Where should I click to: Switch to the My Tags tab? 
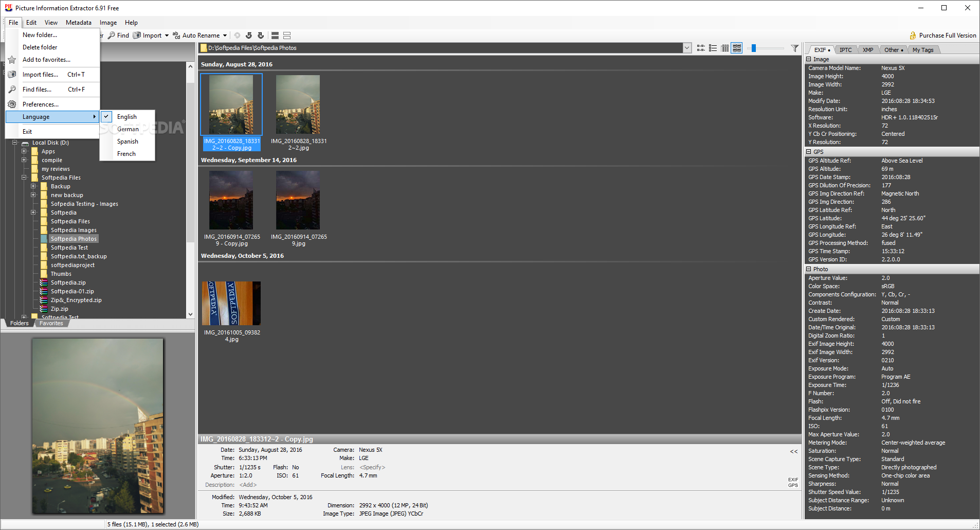tap(923, 50)
